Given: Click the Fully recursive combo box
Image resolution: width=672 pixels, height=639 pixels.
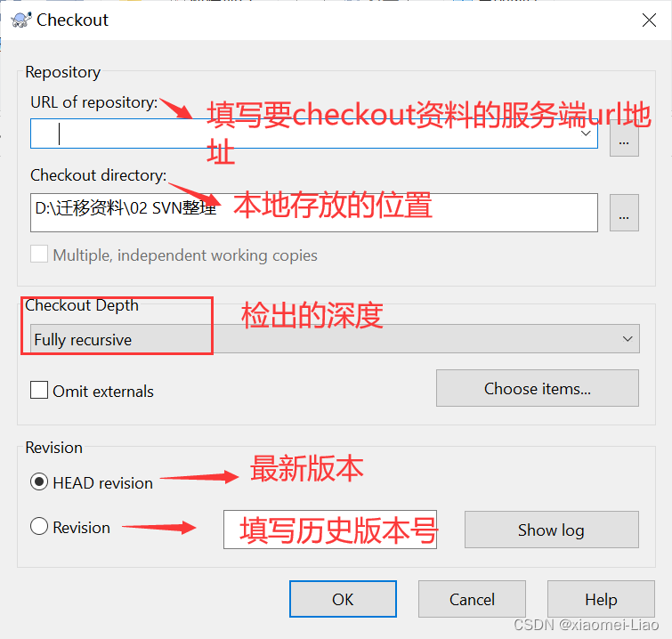Looking at the screenshot, I should click(335, 338).
